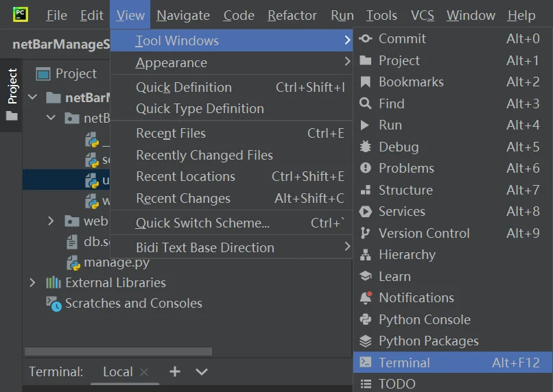Click the Run play triangle icon
Viewport: 553px width, 392px height.
coord(365,125)
